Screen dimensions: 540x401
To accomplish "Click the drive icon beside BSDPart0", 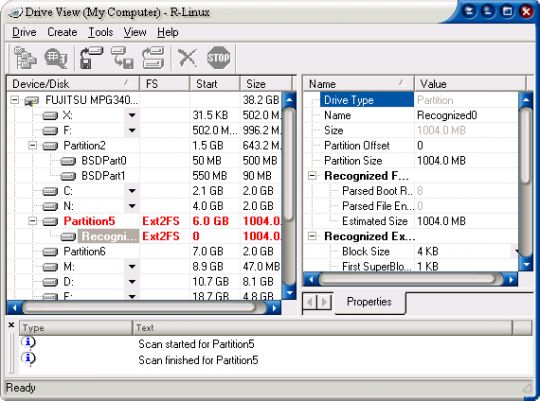I will (68, 161).
